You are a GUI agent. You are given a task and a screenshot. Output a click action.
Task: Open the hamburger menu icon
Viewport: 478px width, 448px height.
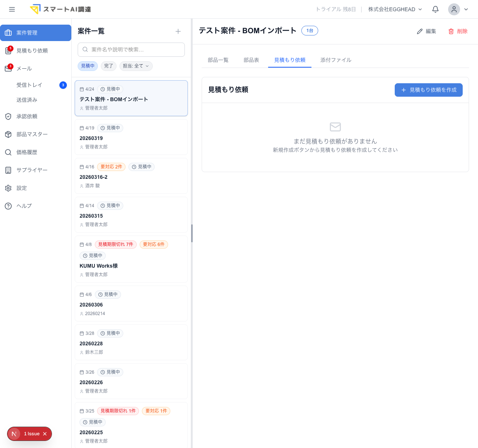tap(12, 9)
